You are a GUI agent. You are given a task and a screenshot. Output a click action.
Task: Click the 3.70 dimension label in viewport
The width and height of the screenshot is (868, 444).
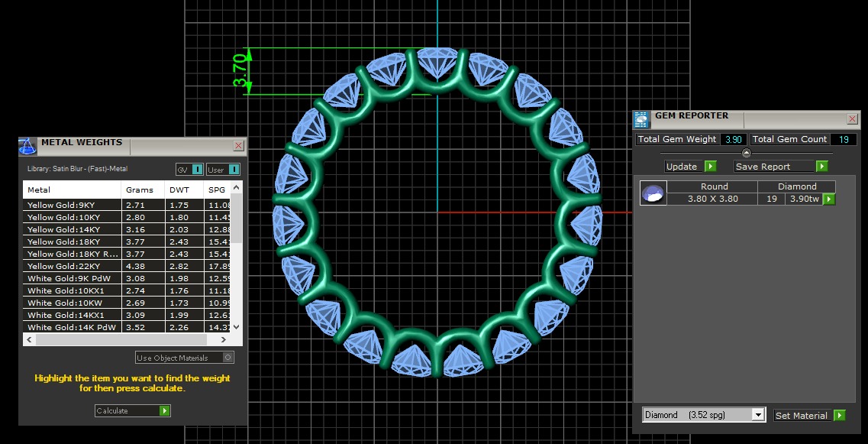click(239, 70)
